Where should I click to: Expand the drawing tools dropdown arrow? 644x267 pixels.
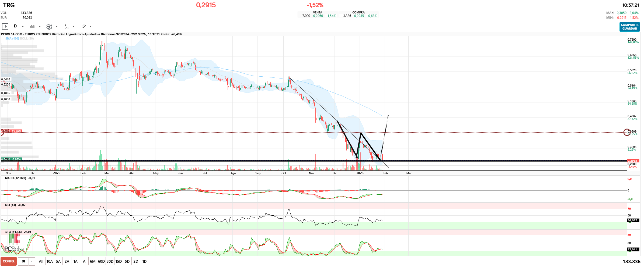[90, 26]
